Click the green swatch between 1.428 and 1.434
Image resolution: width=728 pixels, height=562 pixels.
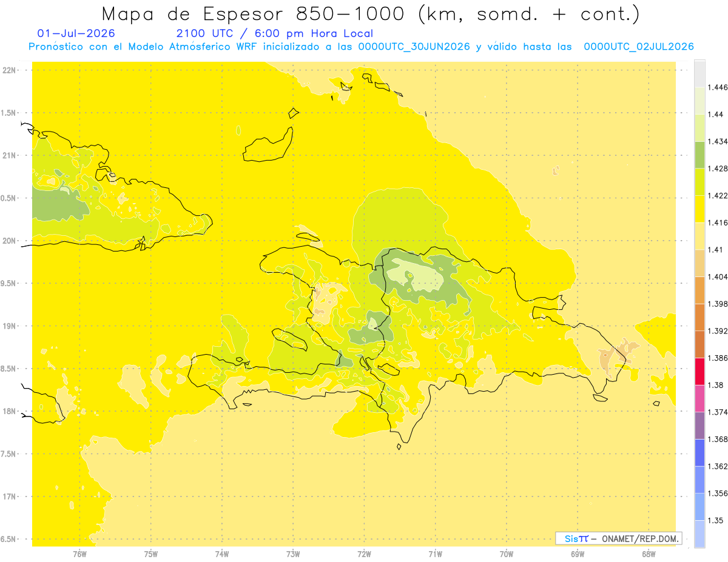(x=699, y=155)
